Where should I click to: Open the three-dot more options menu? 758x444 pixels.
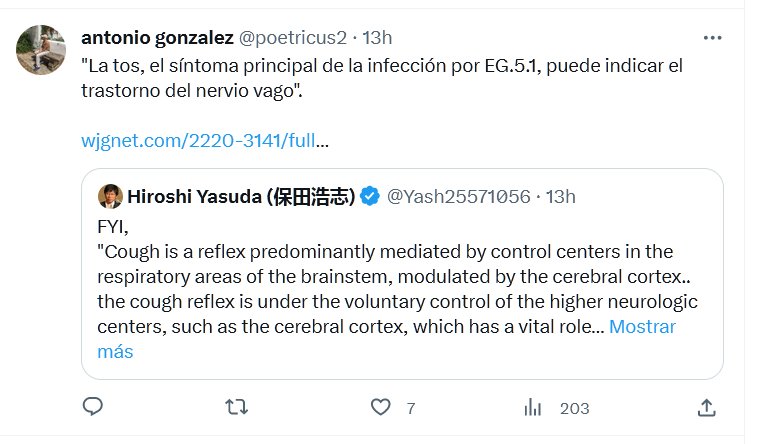[x=712, y=38]
